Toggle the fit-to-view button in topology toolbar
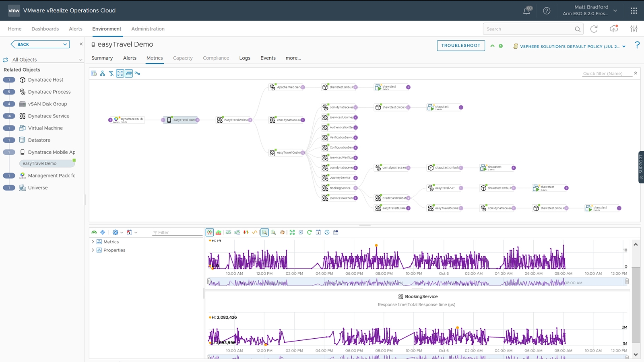The image size is (644, 362). pyautogui.click(x=120, y=73)
